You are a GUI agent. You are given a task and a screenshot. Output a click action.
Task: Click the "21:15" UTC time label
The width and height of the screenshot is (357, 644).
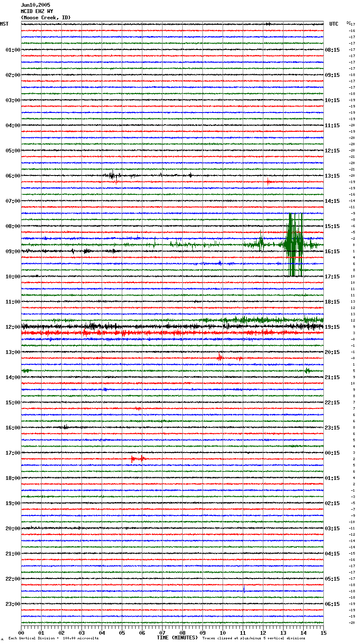(x=332, y=377)
